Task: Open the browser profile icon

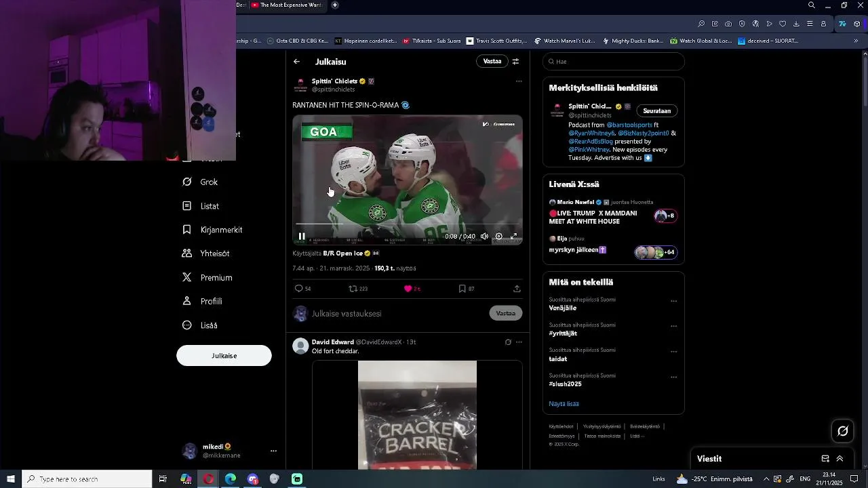Action: tap(823, 24)
